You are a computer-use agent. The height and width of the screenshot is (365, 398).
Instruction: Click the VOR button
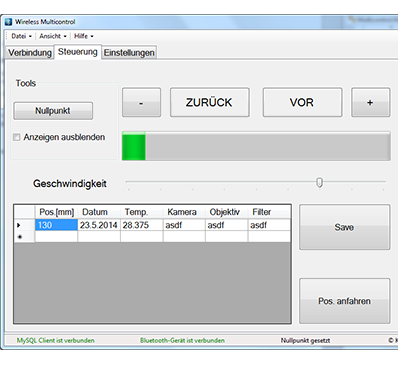pos(302,102)
